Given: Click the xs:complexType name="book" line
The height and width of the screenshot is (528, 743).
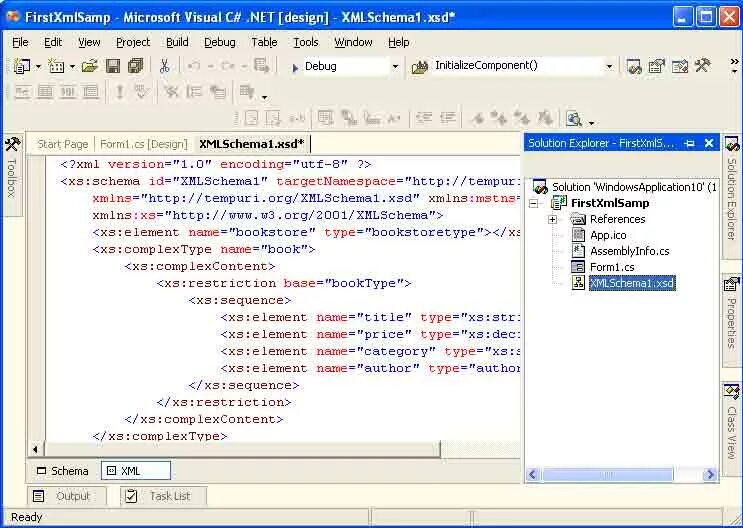Looking at the screenshot, I should [204, 249].
